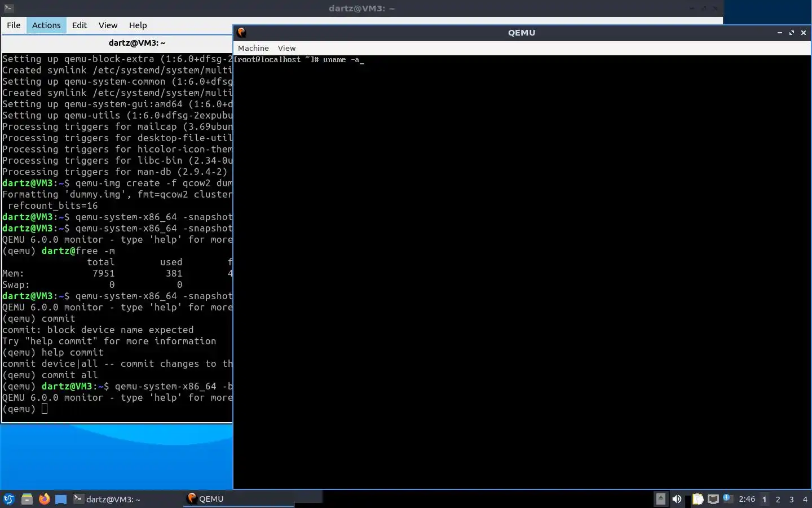Viewport: 812px width, 508px height.
Task: Click the 'dartz@VM3: ~' main window title
Action: [361, 8]
